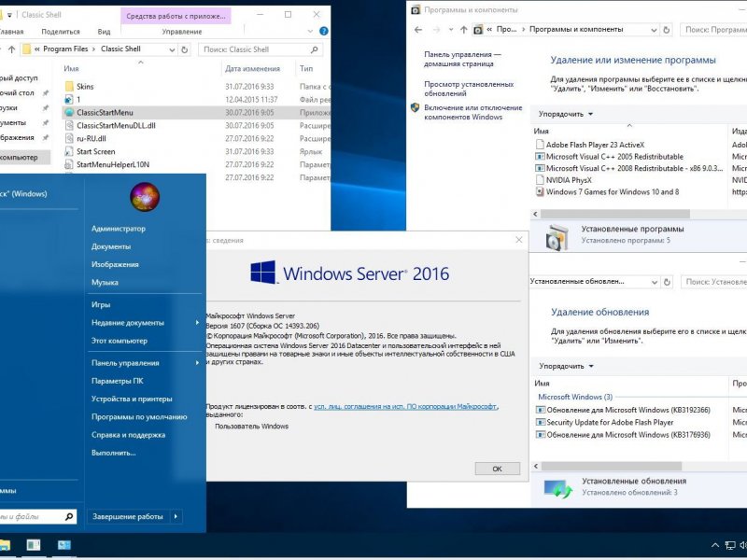Refresh the Programs and Components address bar

click(x=667, y=30)
